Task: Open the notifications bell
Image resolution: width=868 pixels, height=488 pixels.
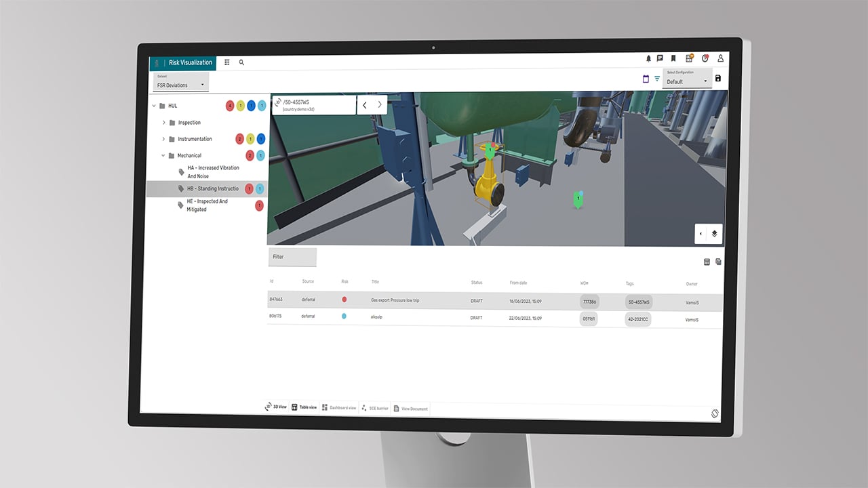Action: (648, 59)
